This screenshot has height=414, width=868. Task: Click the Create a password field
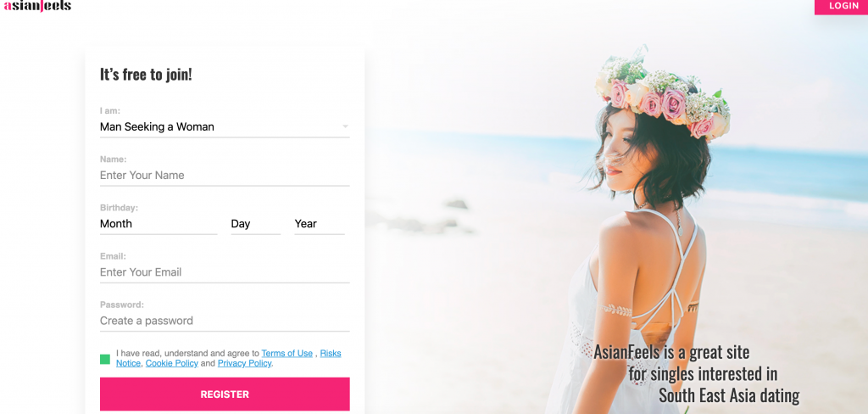(x=225, y=321)
